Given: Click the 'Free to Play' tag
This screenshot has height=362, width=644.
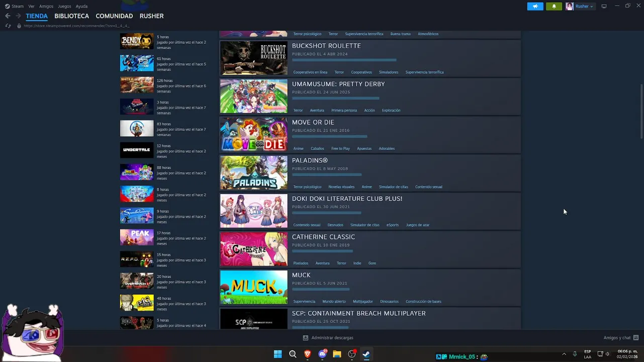Looking at the screenshot, I should [x=340, y=149].
